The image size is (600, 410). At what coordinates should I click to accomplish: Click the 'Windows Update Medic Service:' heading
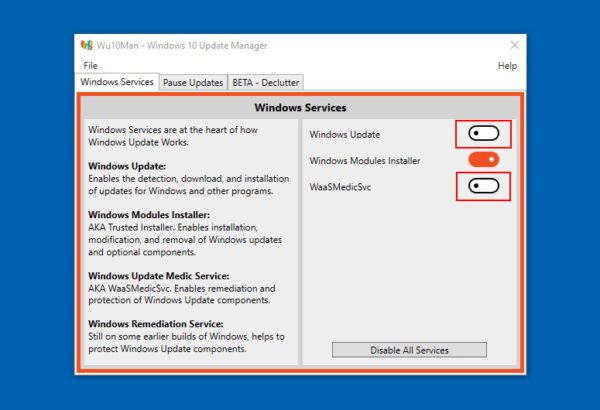click(159, 276)
